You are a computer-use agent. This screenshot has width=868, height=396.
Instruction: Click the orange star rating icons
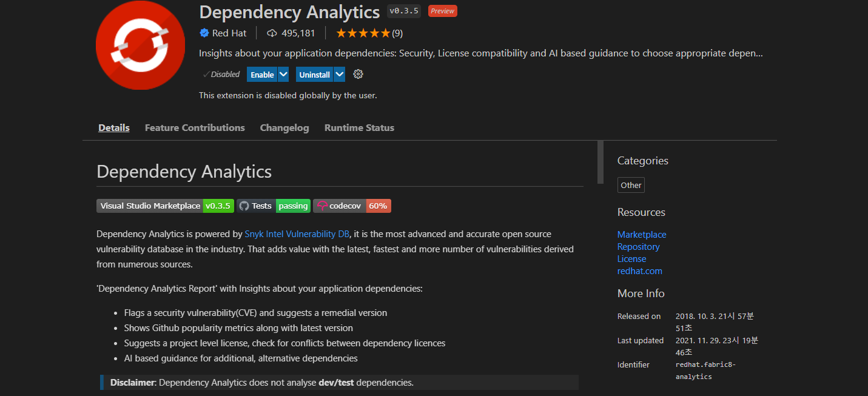[363, 33]
